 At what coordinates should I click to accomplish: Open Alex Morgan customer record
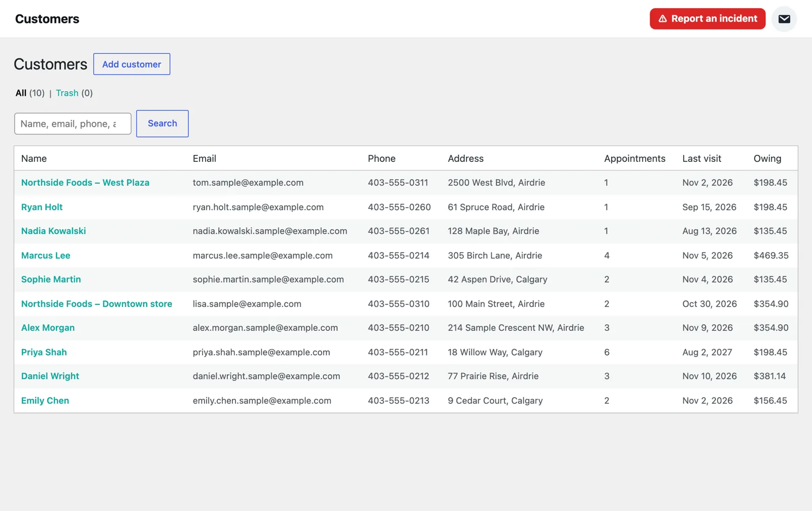pos(48,328)
